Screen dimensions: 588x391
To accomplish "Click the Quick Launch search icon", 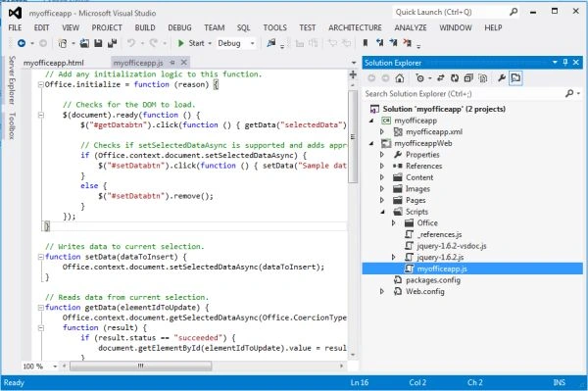I will 514,12.
